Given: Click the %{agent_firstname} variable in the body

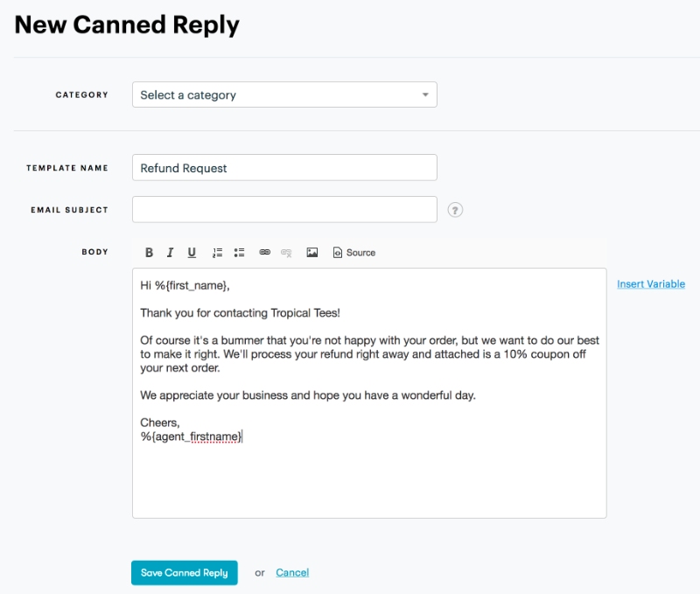Looking at the screenshot, I should click(x=191, y=437).
